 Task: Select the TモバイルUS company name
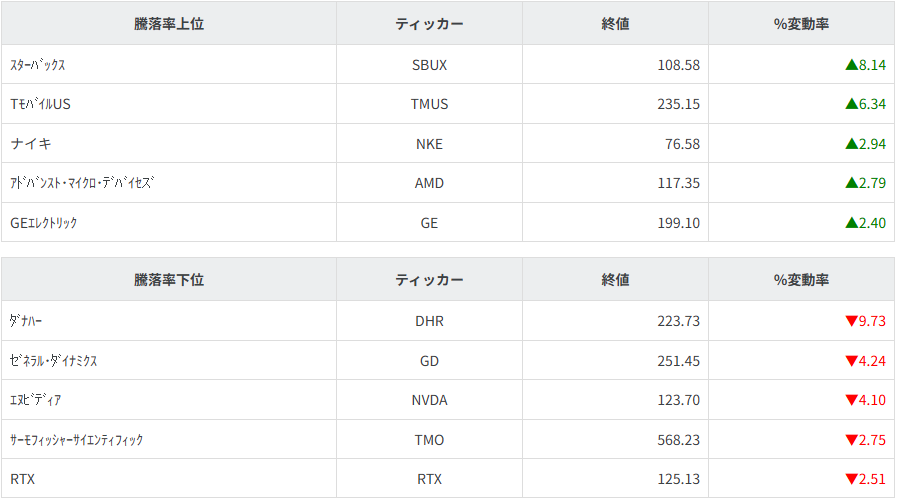pos(40,104)
